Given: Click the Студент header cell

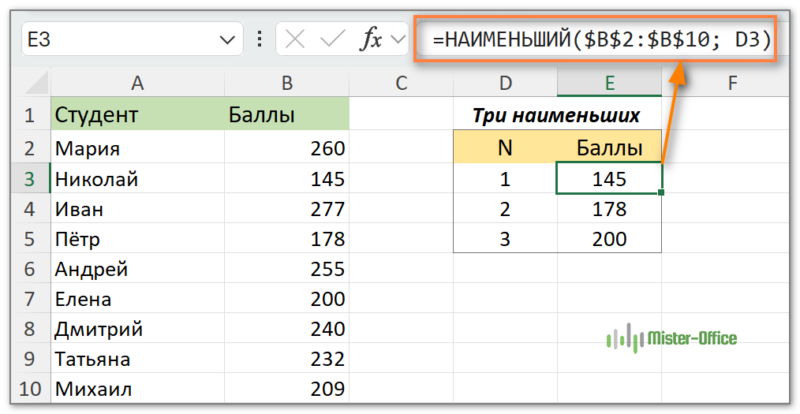Looking at the screenshot, I should pyautogui.click(x=136, y=114).
